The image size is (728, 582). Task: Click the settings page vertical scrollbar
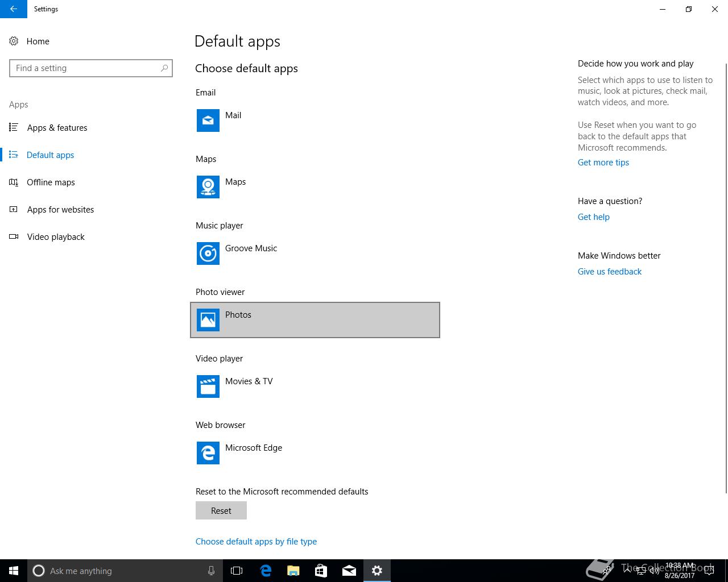coord(725,278)
